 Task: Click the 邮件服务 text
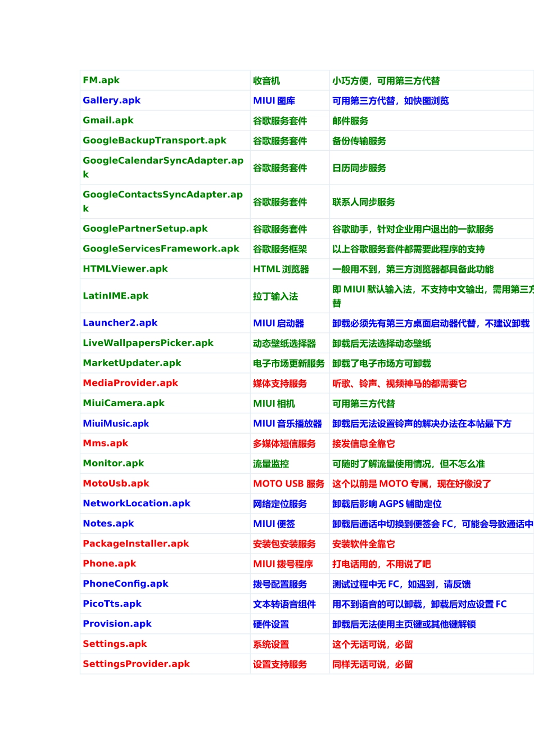point(350,121)
